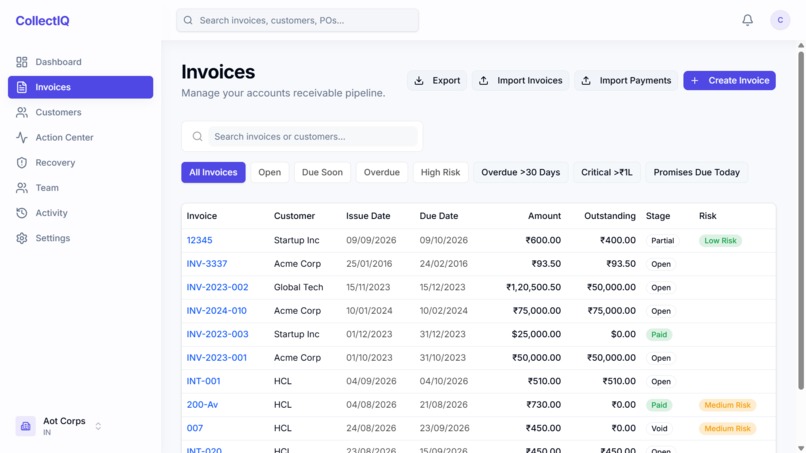This screenshot has width=806, height=453.
Task: Click the Export button
Action: click(x=437, y=81)
